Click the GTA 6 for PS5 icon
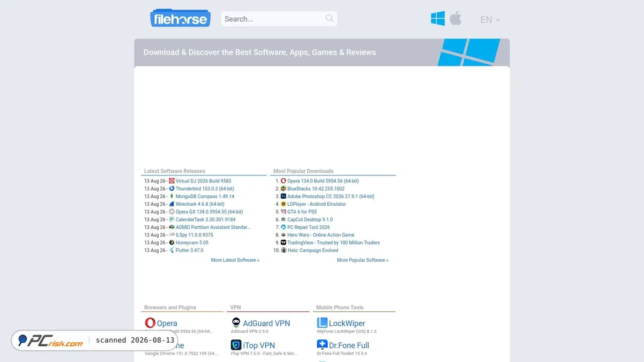 (283, 212)
